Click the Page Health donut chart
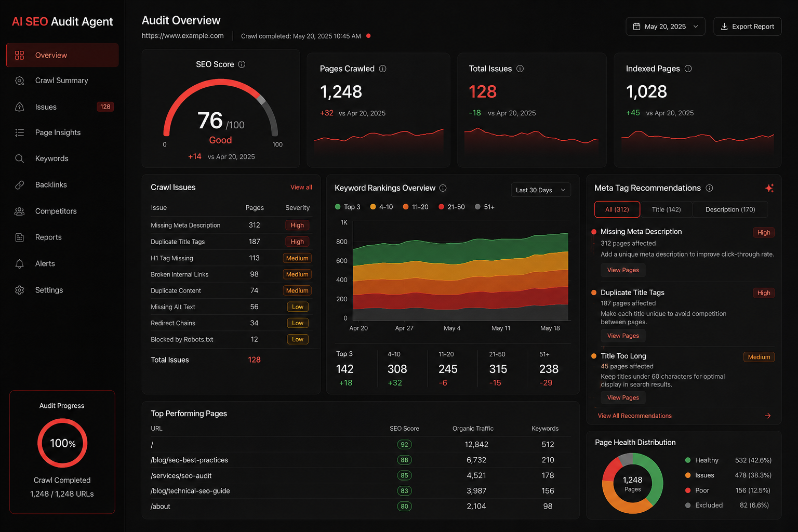This screenshot has width=798, height=532. click(x=632, y=483)
